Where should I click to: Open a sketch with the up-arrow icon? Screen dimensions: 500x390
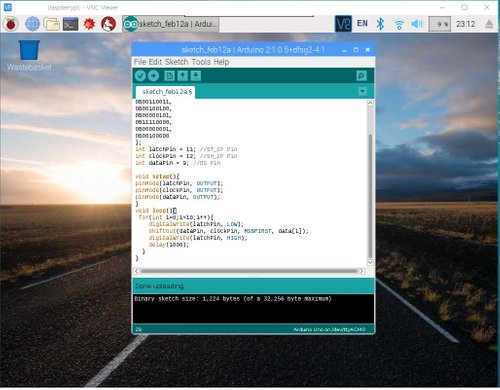(182, 76)
